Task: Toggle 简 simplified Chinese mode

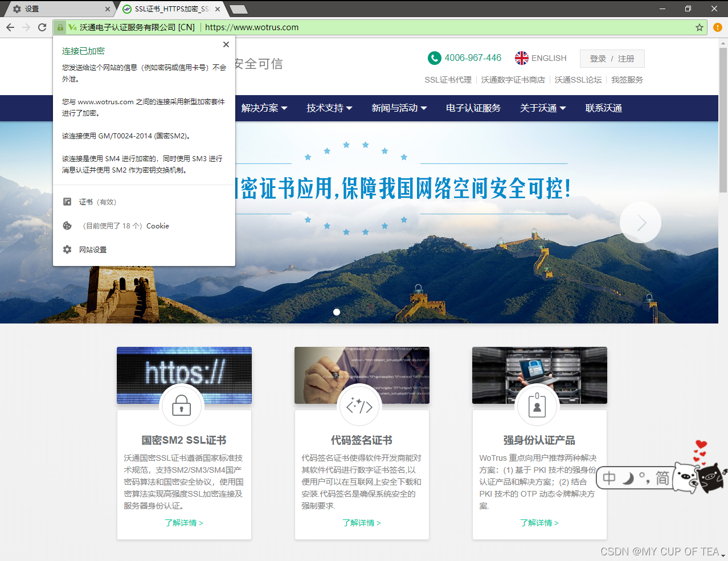Action: click(662, 478)
